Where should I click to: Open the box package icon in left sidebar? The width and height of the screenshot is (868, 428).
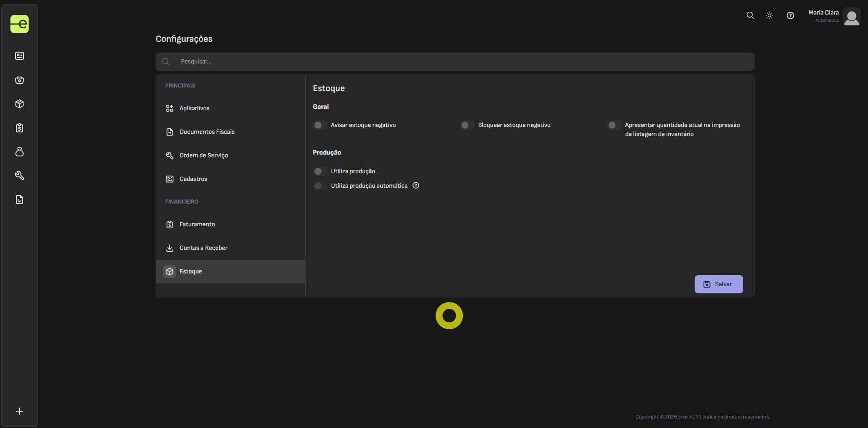[20, 104]
